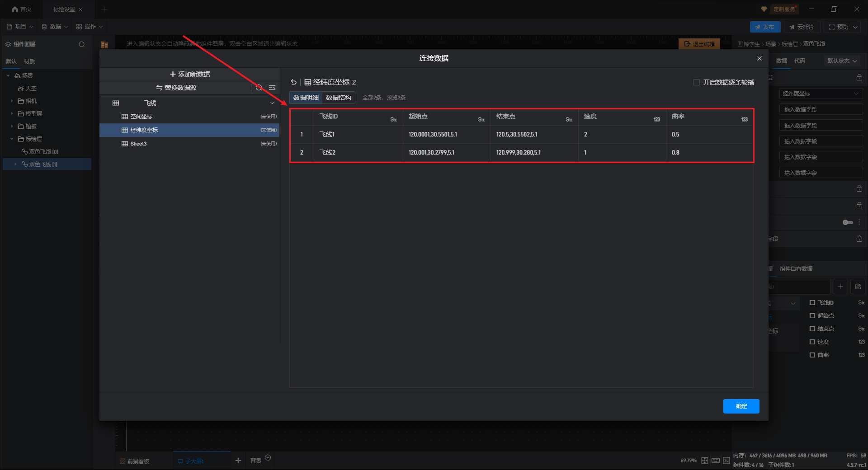Open the 前景看板 bottom tab

[x=134, y=461]
